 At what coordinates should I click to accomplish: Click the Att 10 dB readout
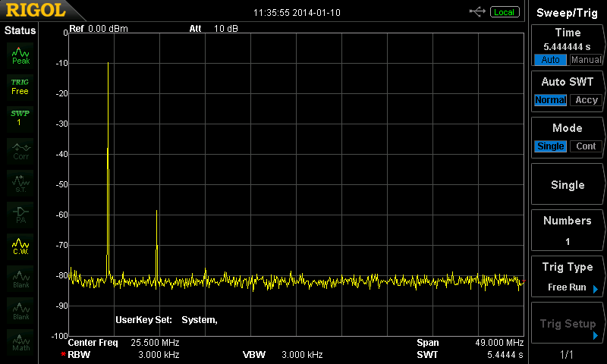point(213,29)
